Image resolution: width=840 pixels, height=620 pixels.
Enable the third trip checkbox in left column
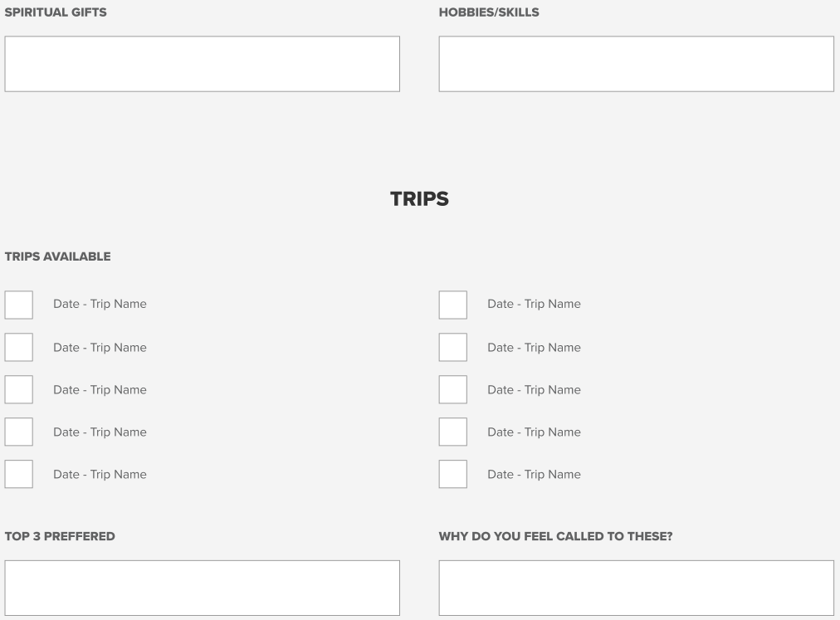19,389
